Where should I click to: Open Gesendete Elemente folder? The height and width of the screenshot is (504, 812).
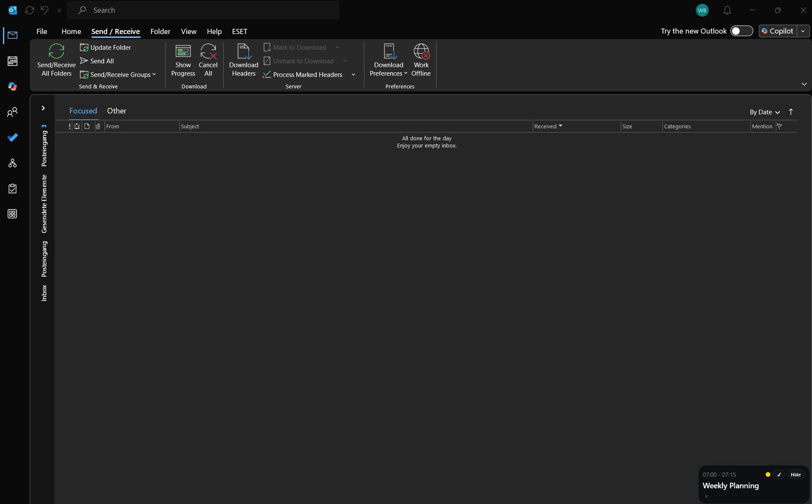[x=44, y=204]
